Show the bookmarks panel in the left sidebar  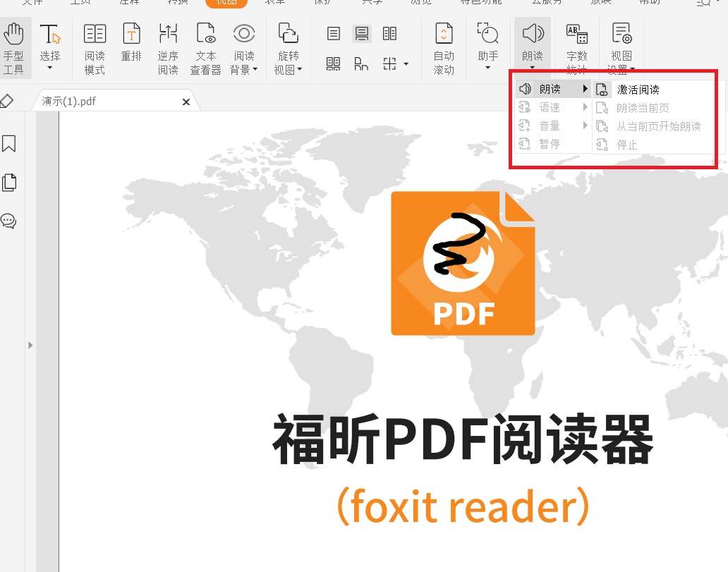9,144
